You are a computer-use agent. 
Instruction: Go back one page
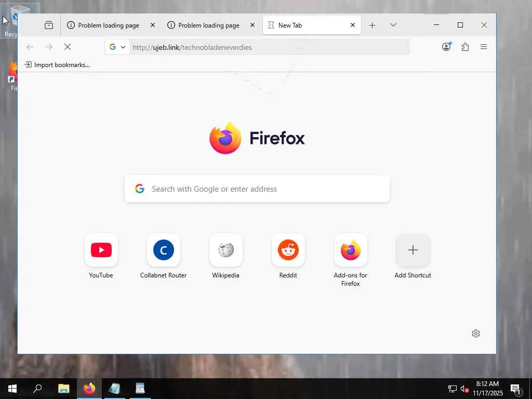click(30, 47)
